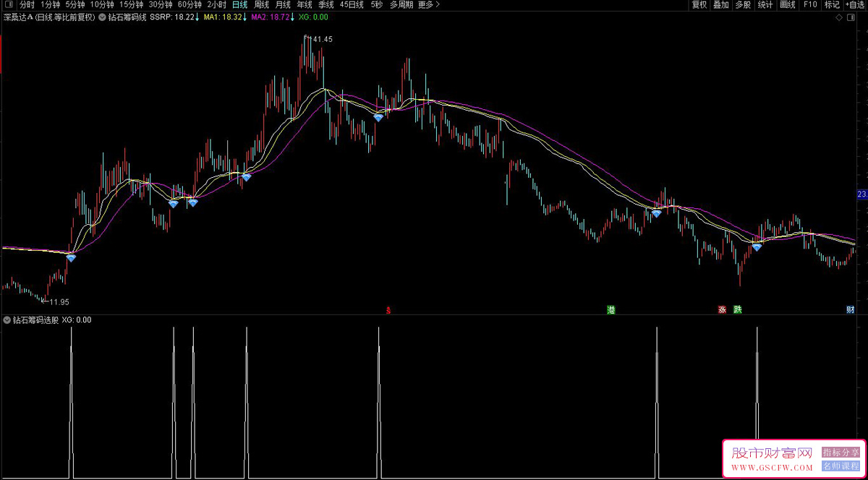Click the 叠加 overlay button

tap(721, 4)
